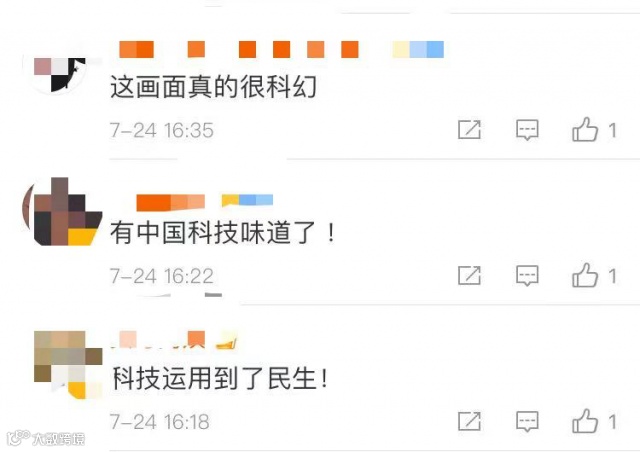
Task: Share the comment '有中国科技味道了！'
Action: tap(469, 275)
